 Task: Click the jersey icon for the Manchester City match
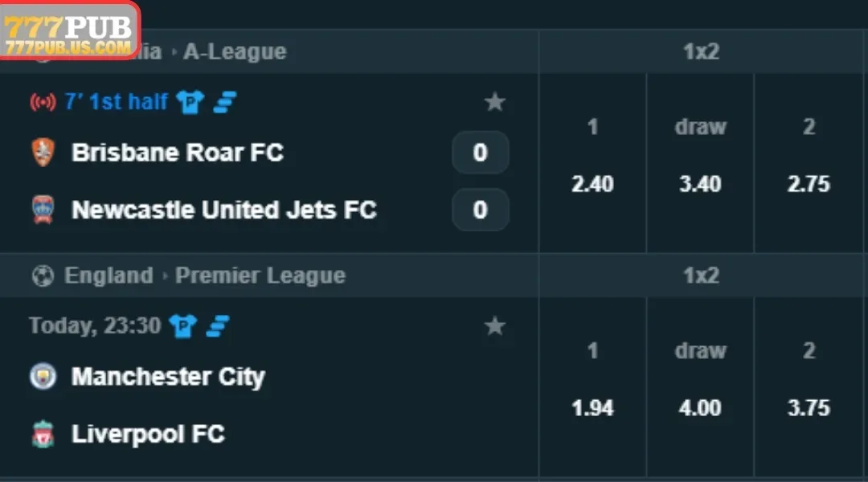pos(182,326)
